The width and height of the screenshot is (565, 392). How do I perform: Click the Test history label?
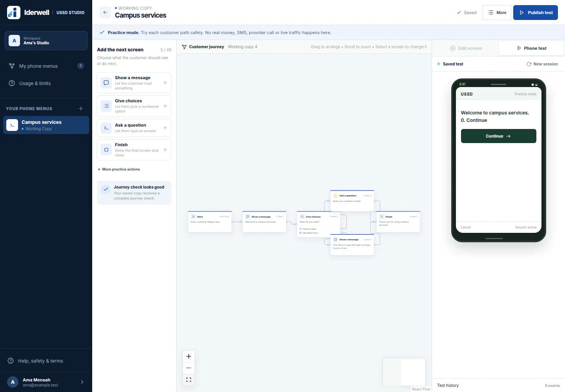point(448,385)
